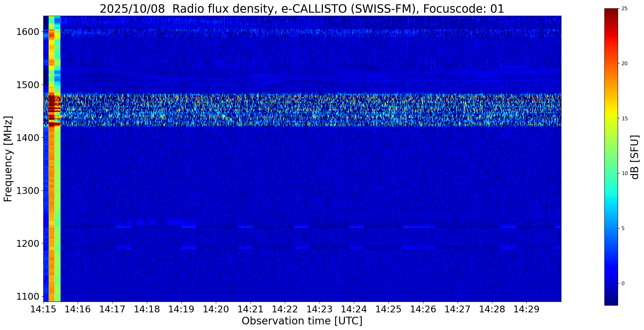Screen dimensions: 644x330
Task: Click the 'Frequency [MHz]' y-axis label
Action: pos(8,159)
